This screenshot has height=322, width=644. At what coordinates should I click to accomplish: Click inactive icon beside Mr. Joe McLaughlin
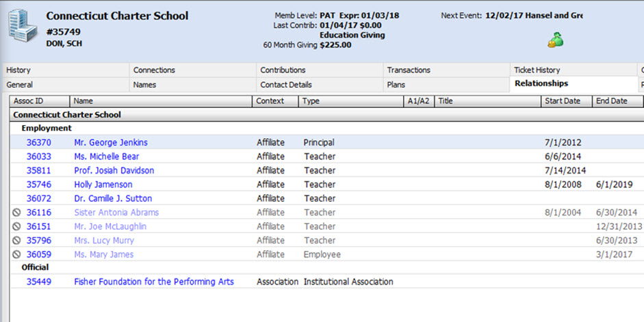tap(17, 226)
